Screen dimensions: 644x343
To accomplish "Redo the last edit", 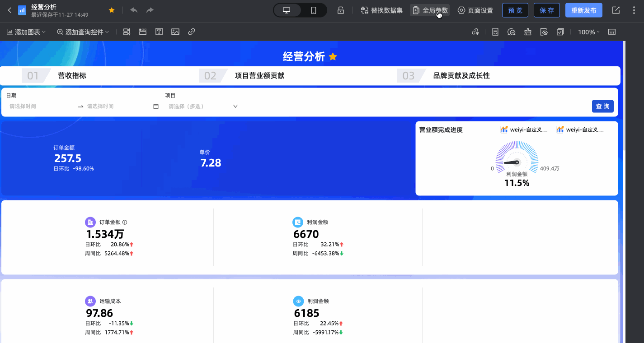I will [150, 10].
